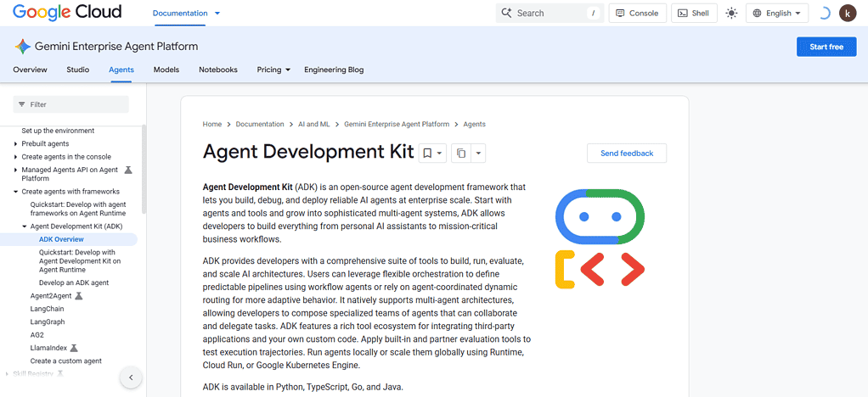The image size is (868, 397).
Task: Click the sidebar vertical scrollbar
Action: [144, 169]
